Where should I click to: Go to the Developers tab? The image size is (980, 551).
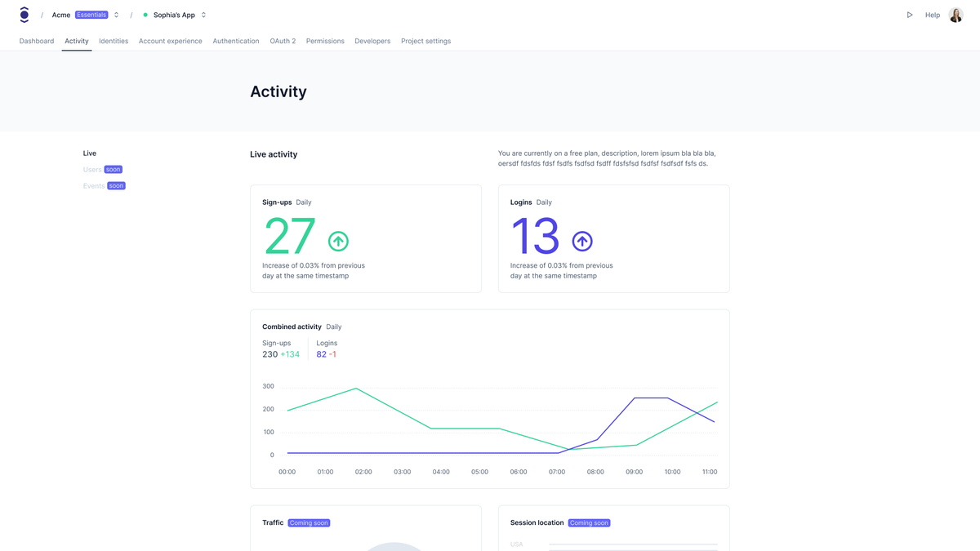coord(372,41)
